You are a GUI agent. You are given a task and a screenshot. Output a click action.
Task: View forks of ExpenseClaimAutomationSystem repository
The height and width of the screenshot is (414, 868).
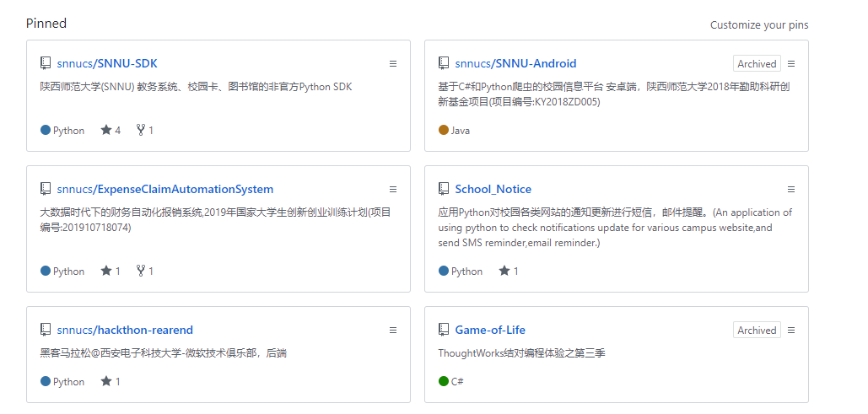click(x=145, y=272)
